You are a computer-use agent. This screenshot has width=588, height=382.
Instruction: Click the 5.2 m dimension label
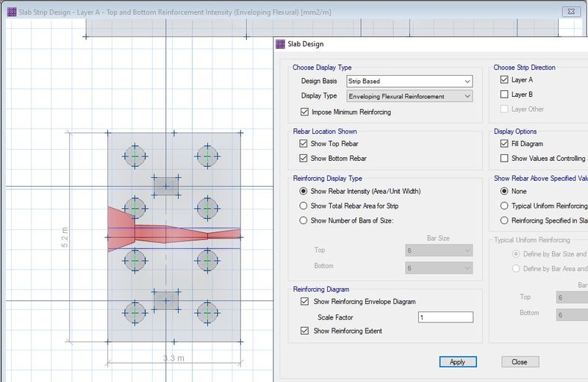click(x=65, y=237)
